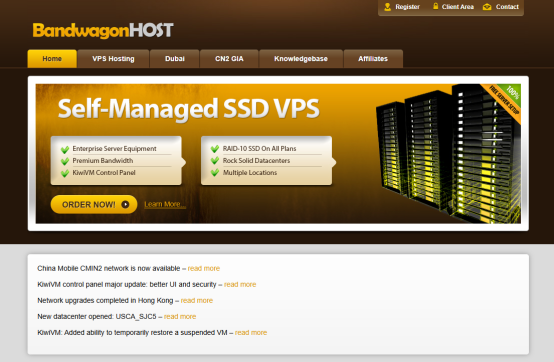Select the Affiliates tab
Viewport: 554px width, 362px height.
tap(373, 59)
